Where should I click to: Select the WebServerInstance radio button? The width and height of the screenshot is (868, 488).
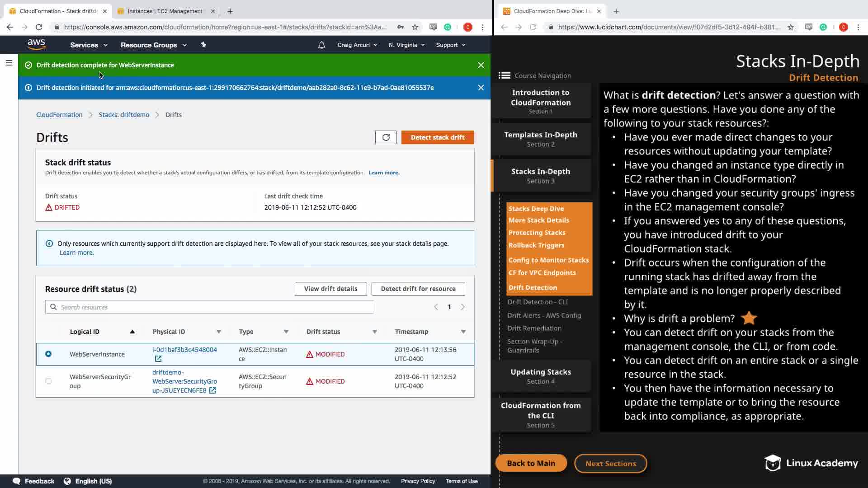coord(48,354)
